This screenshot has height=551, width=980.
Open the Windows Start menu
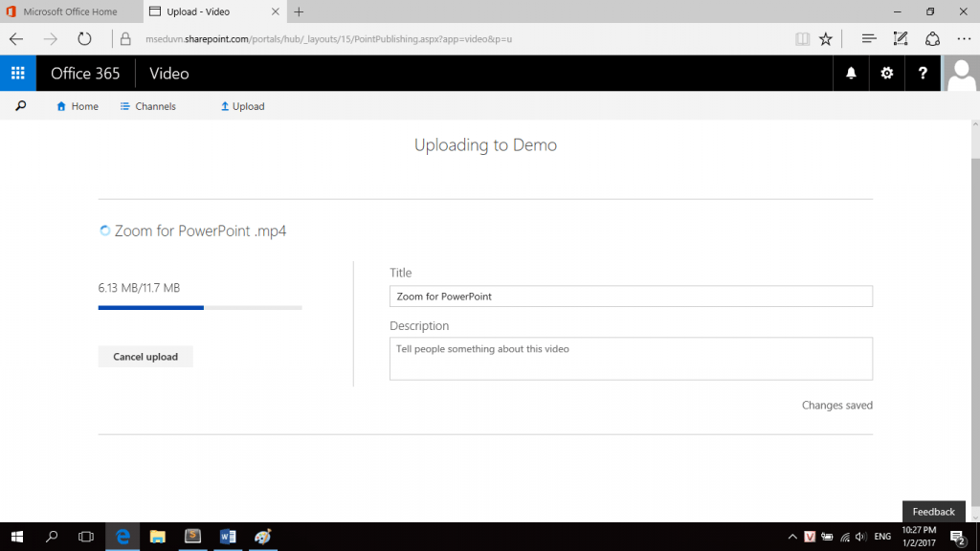(17, 537)
